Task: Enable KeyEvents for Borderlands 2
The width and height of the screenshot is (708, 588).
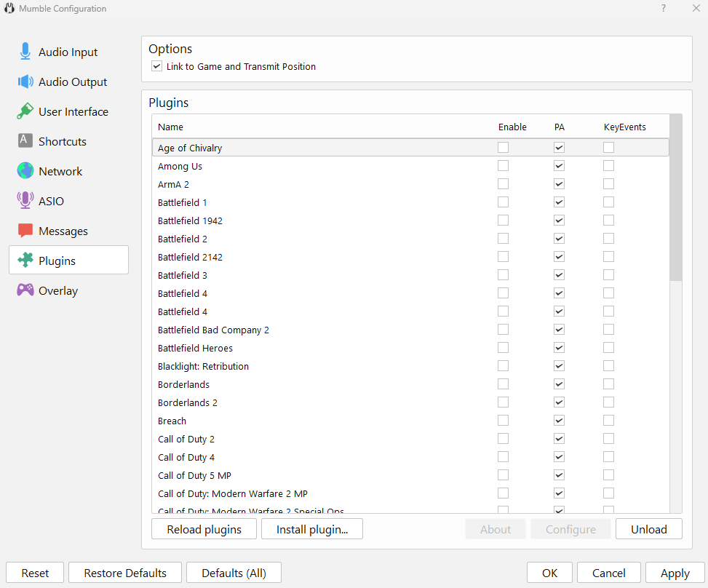Action: click(x=608, y=402)
